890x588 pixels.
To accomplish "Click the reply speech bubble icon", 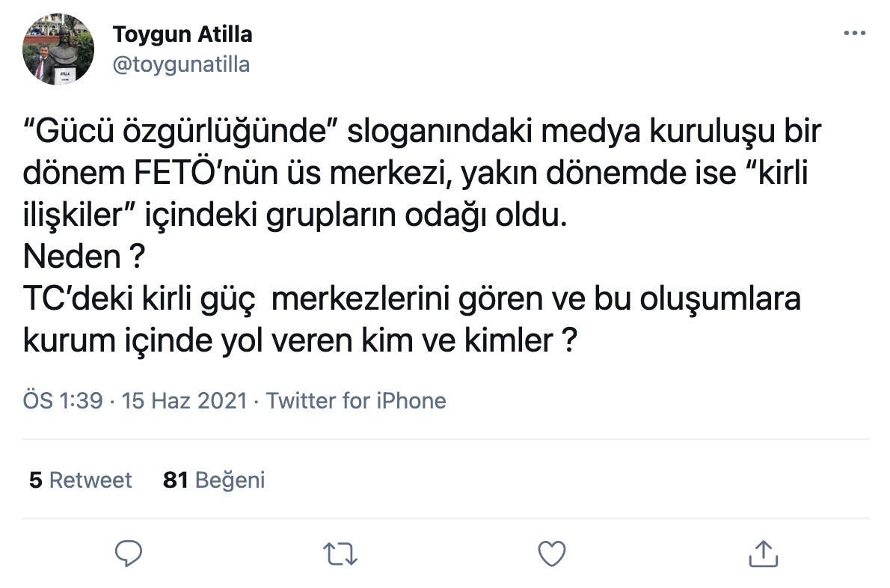I will [129, 554].
